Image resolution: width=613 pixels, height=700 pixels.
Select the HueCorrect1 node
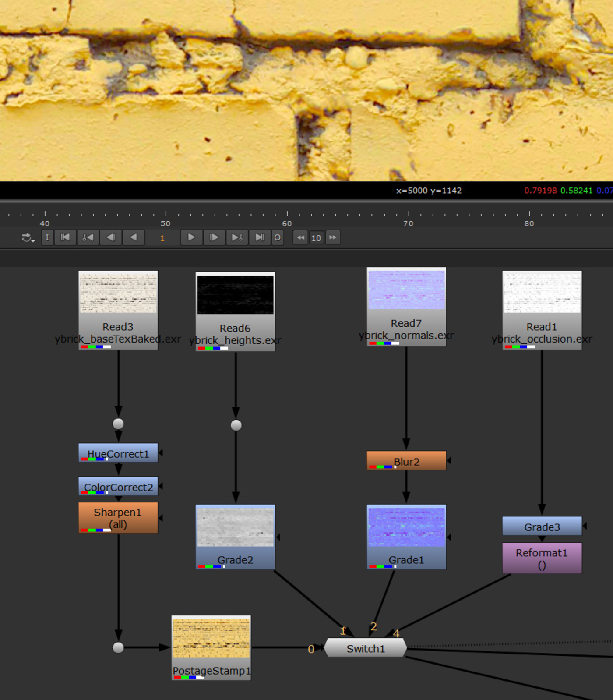[118, 453]
